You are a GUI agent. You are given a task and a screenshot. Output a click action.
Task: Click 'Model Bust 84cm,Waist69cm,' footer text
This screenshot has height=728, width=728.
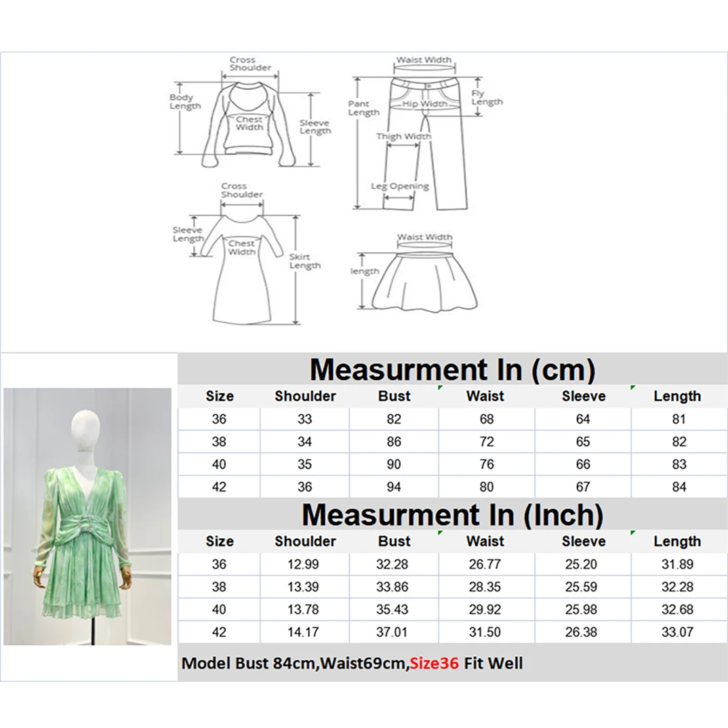(x=296, y=664)
